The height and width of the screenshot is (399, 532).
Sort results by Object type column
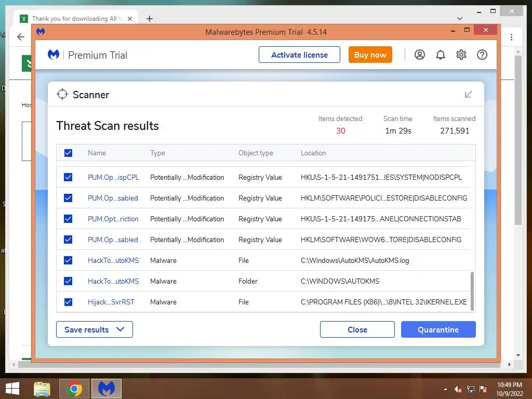click(256, 153)
